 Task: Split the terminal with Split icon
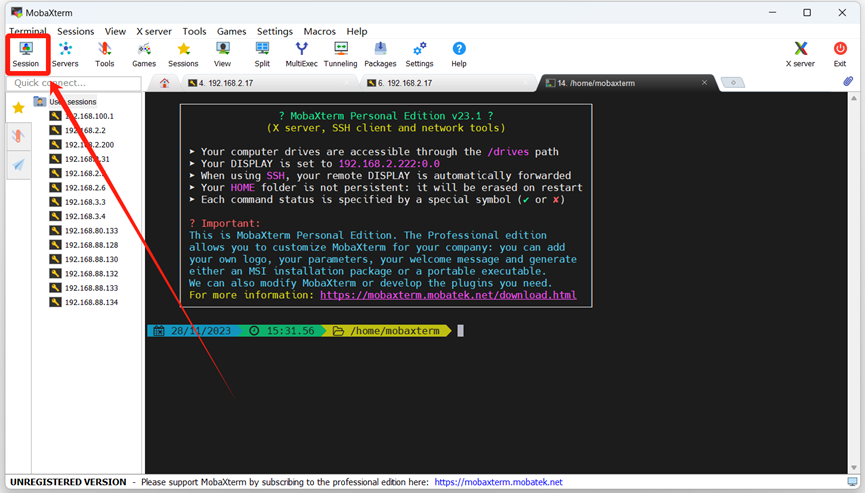[x=262, y=54]
